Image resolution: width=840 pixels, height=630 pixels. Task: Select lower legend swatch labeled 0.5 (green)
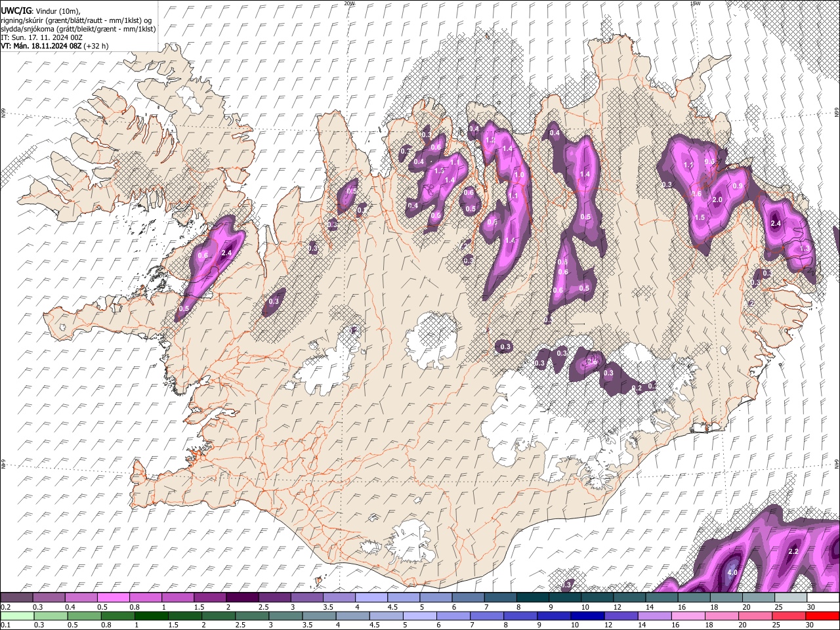pyautogui.click(x=84, y=616)
